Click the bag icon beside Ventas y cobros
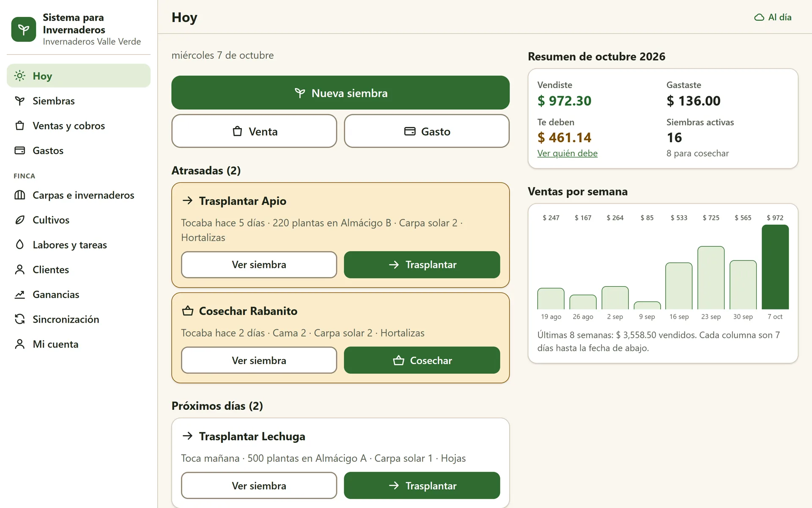812x508 pixels. [19, 126]
